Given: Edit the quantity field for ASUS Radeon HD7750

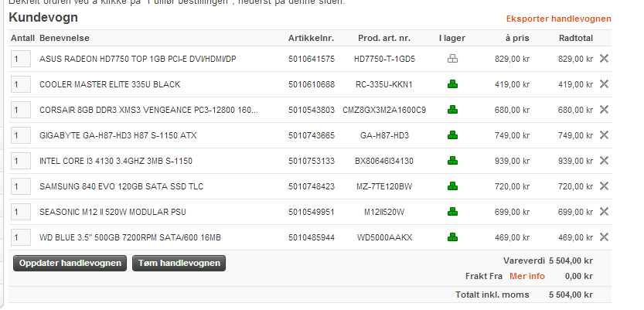Looking at the screenshot, I should (21, 59).
